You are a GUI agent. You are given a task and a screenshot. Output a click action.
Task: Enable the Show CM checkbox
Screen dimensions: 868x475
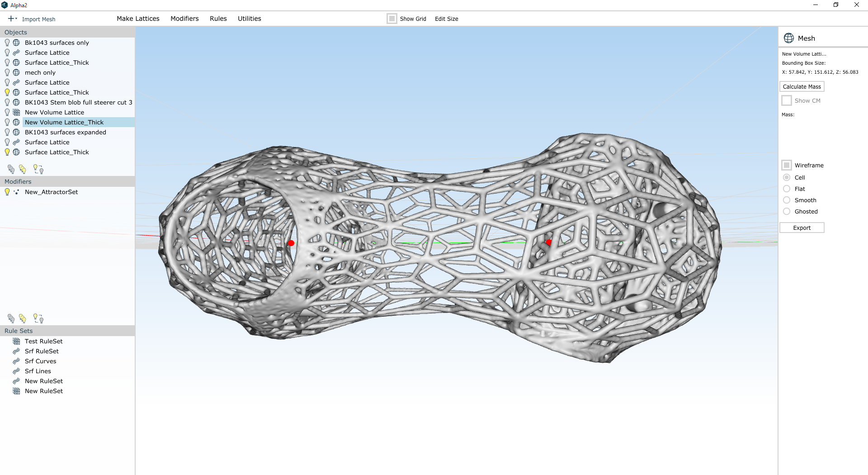tap(787, 100)
